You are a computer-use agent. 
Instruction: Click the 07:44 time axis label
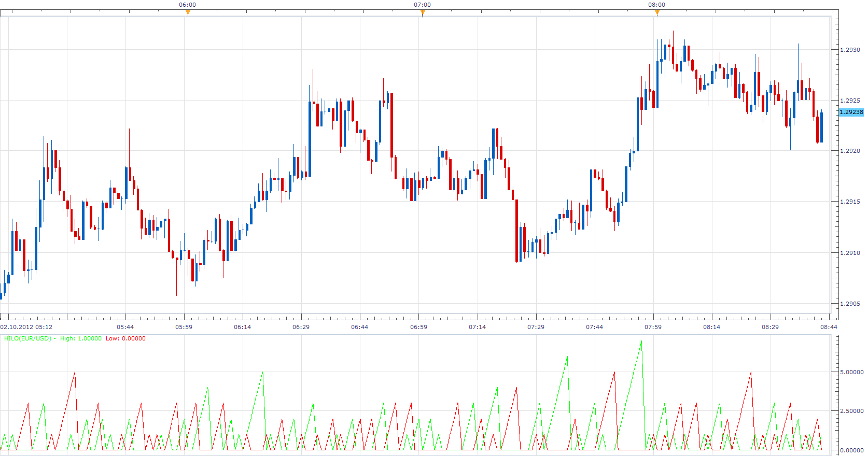[594, 327]
